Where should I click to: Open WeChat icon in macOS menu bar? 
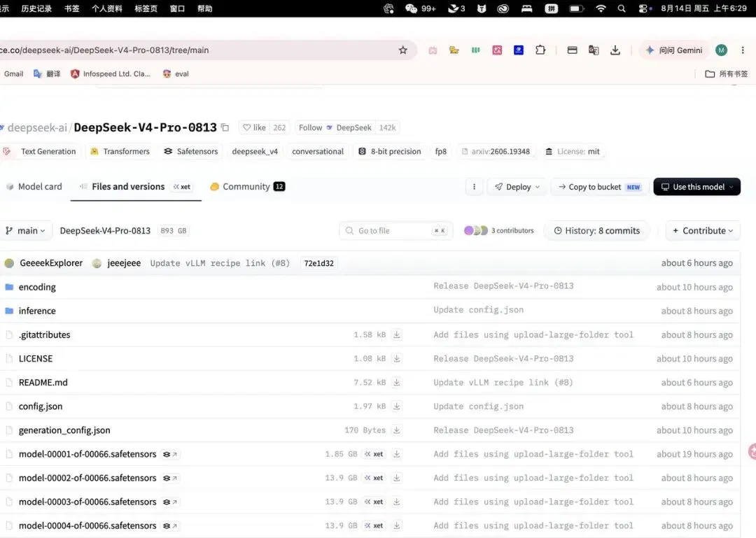411,8
